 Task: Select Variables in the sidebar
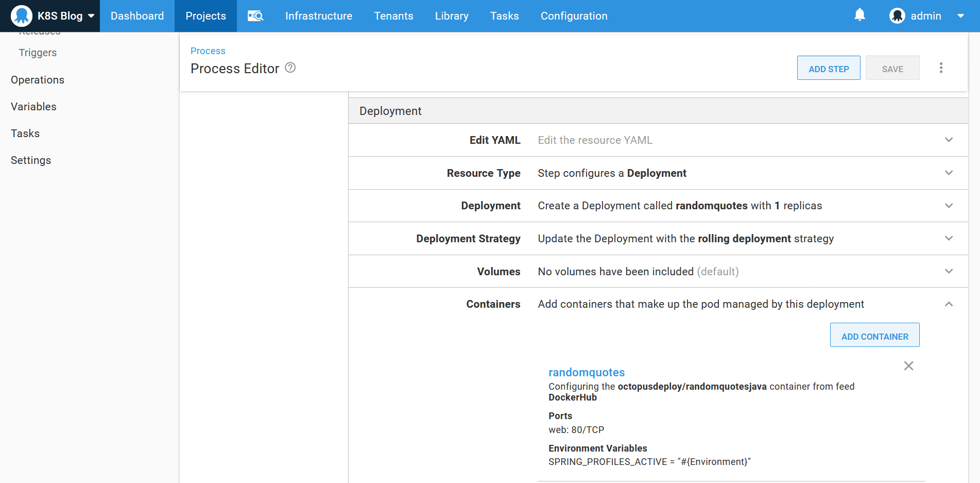point(33,107)
